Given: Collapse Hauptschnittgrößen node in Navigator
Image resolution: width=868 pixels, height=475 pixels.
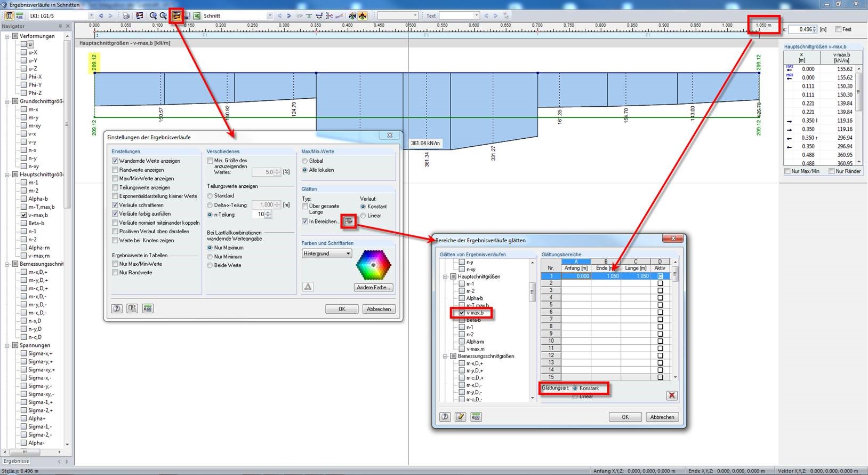Looking at the screenshot, I should (7, 175).
